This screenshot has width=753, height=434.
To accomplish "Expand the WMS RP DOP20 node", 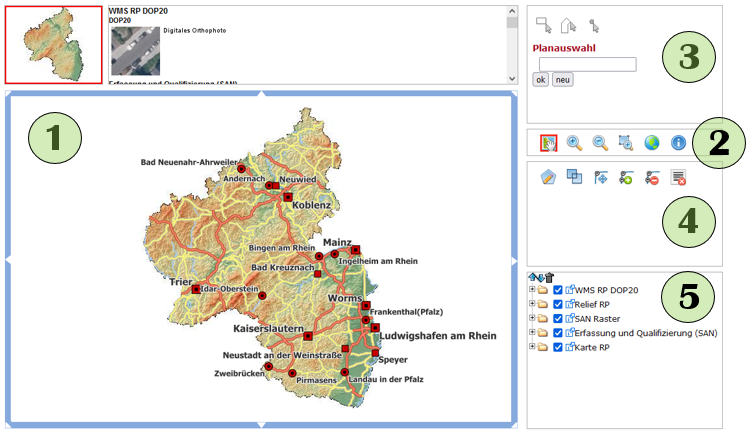I will click(x=532, y=290).
